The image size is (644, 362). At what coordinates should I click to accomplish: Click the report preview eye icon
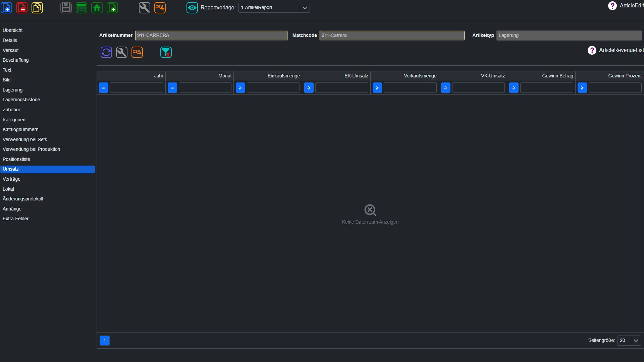pos(192,7)
